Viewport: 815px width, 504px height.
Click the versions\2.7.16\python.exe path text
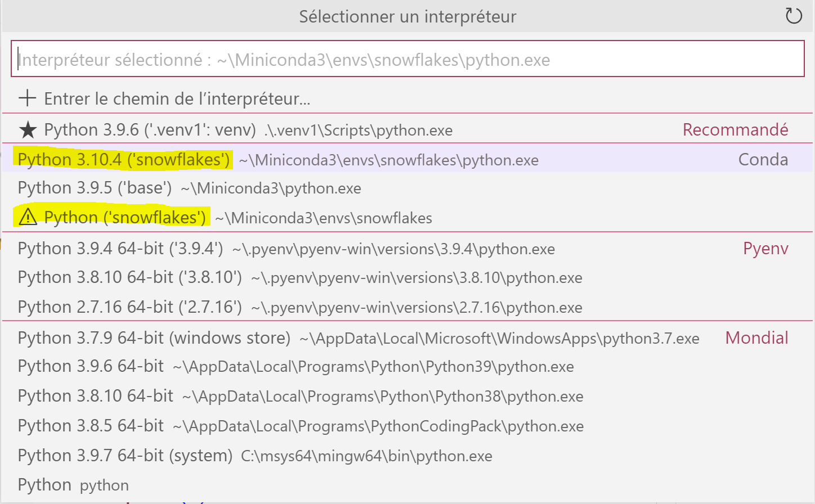tap(417, 308)
